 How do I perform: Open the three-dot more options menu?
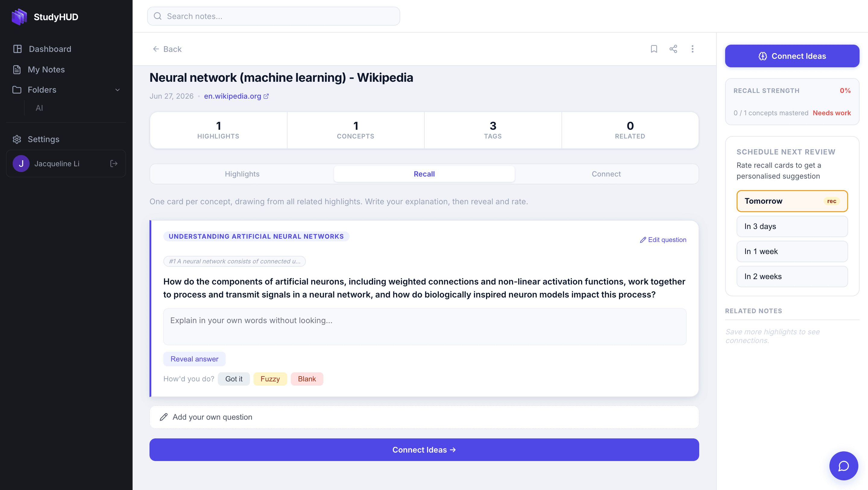tap(693, 49)
